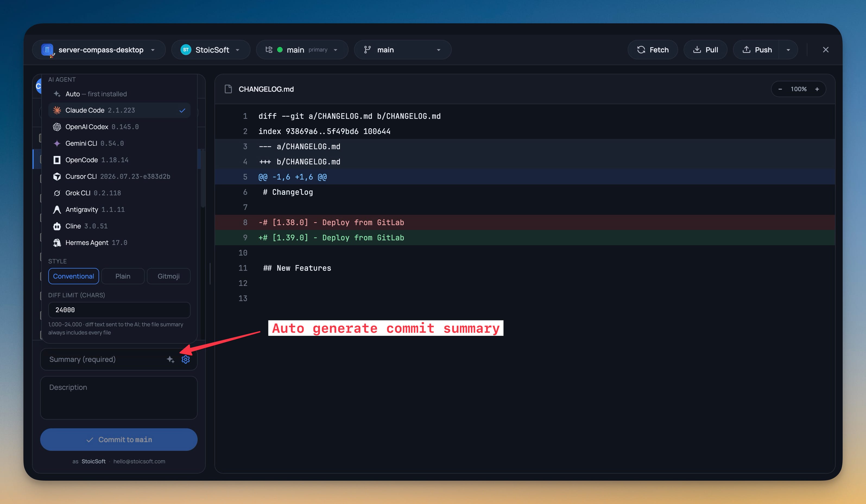This screenshot has height=504, width=866.
Task: Click the server-compass-desktop repository app icon
Action: (x=48, y=50)
